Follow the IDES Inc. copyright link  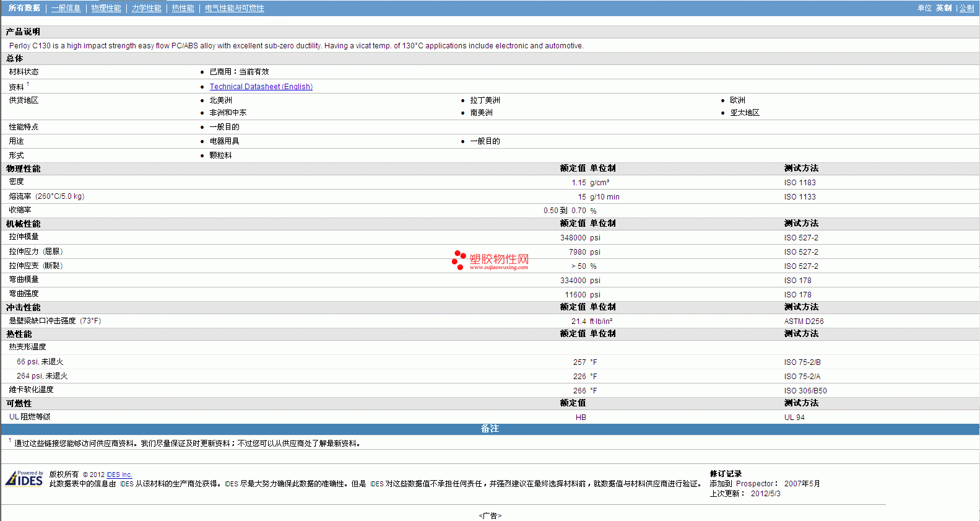[119, 475]
